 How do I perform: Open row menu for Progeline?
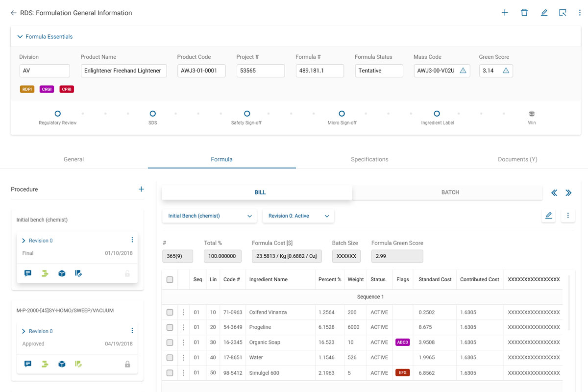184,327
